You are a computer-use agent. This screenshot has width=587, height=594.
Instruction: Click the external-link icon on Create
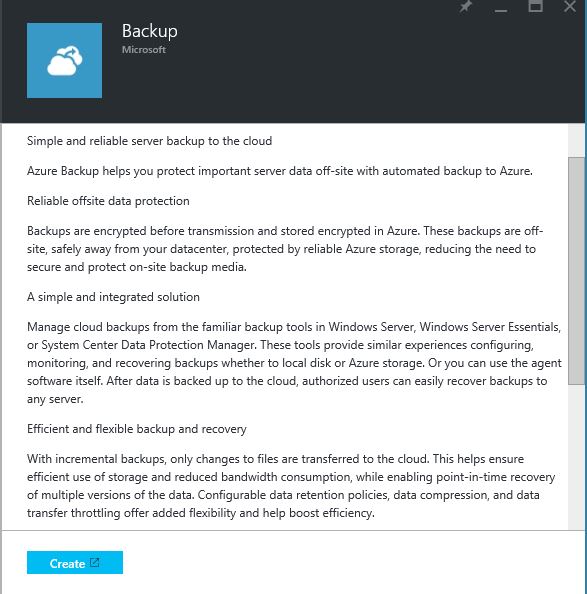coord(94,563)
